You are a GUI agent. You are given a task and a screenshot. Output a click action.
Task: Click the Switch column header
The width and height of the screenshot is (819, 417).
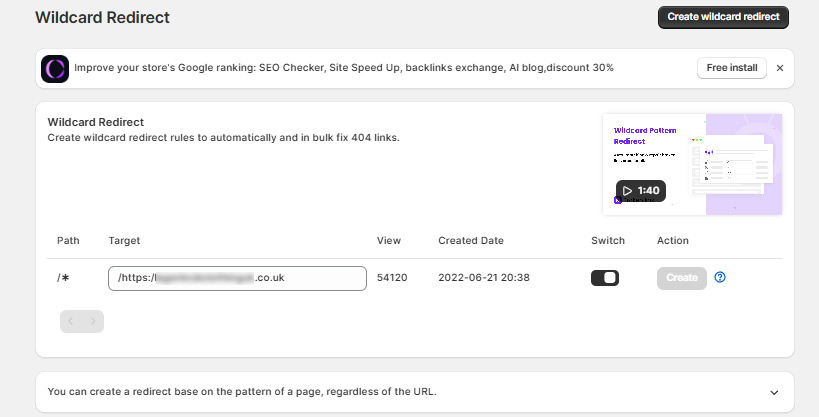click(x=608, y=241)
